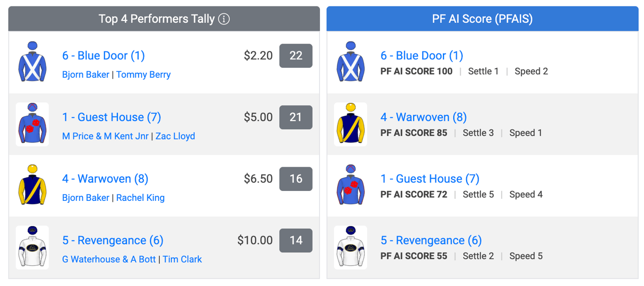Open 6 - Blue Door link in Tally list
The height and width of the screenshot is (286, 644).
click(104, 55)
